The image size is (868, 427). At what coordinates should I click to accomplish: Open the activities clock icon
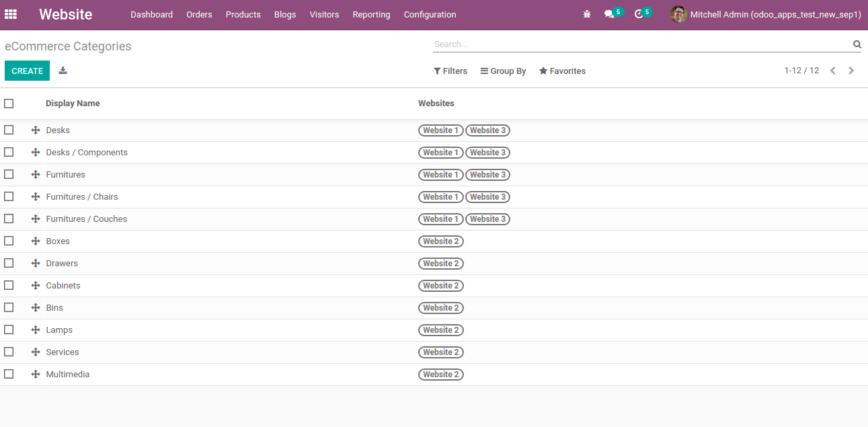pyautogui.click(x=639, y=14)
